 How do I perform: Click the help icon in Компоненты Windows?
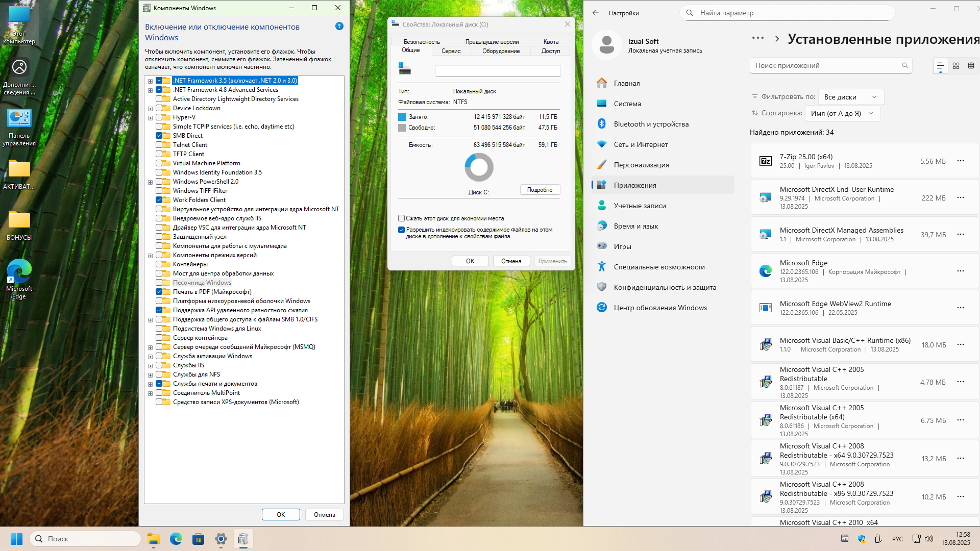[x=339, y=26]
